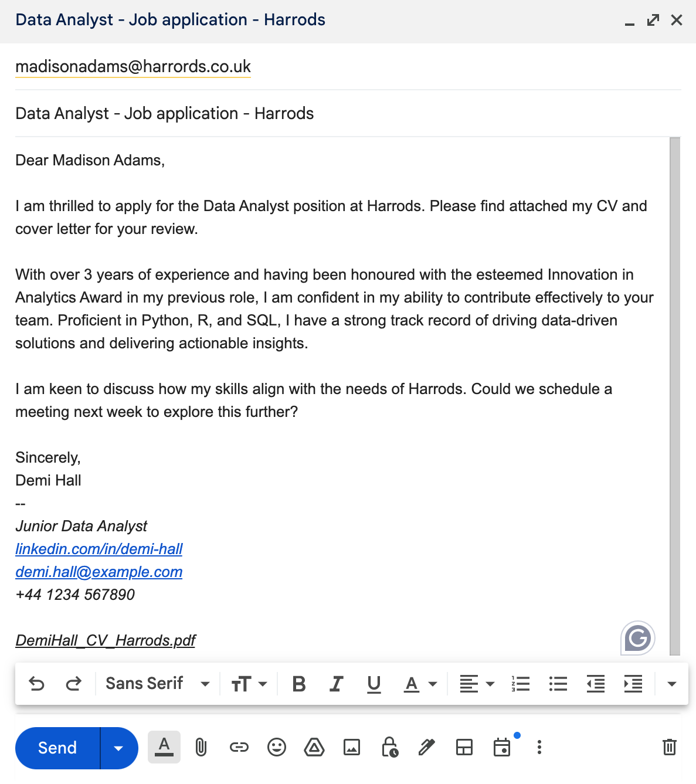Insert files using Google Drive
The image size is (696, 784).
click(x=314, y=748)
